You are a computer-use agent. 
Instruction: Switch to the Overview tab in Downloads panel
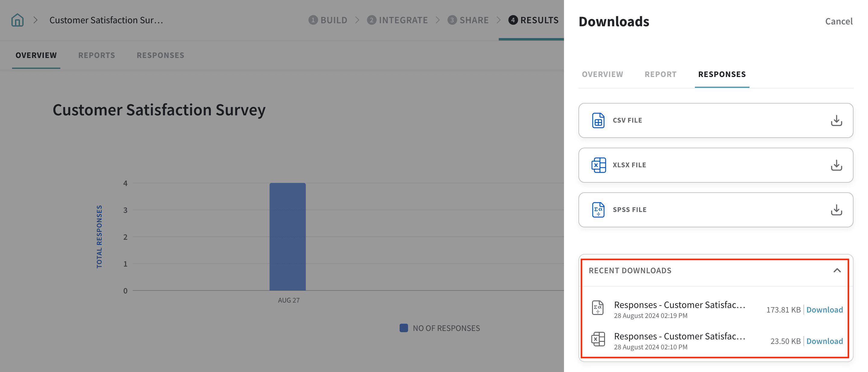(x=602, y=74)
